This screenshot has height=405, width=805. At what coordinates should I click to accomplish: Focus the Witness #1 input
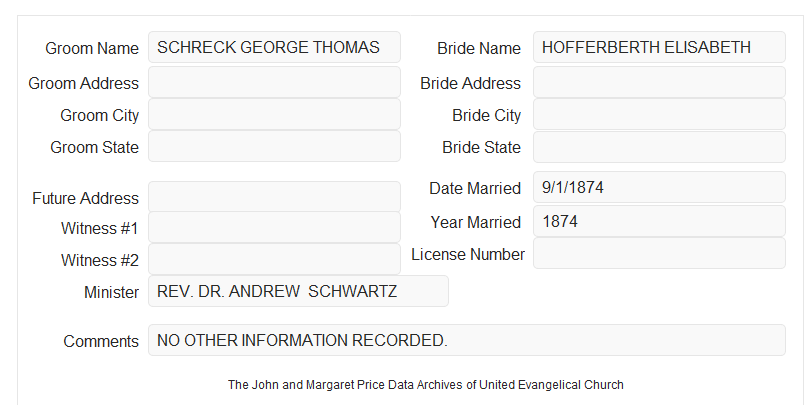(274, 227)
